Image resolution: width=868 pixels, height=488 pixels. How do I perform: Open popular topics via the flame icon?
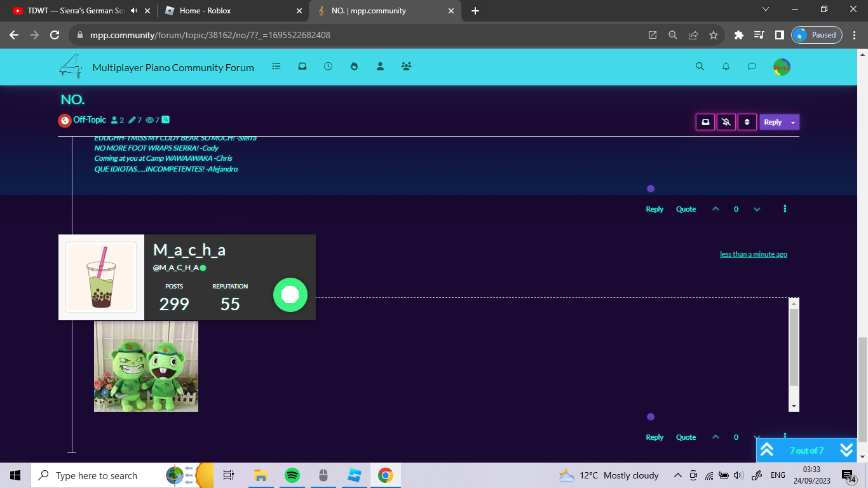[x=355, y=66]
